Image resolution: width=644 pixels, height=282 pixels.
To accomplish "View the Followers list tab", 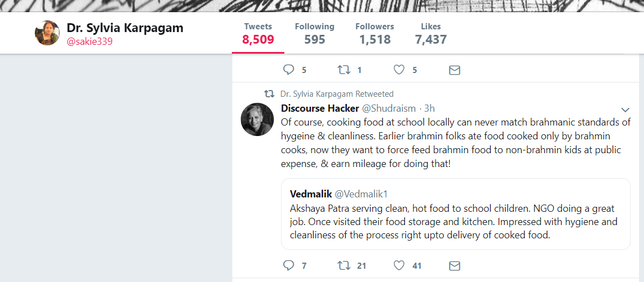I will 375,34.
